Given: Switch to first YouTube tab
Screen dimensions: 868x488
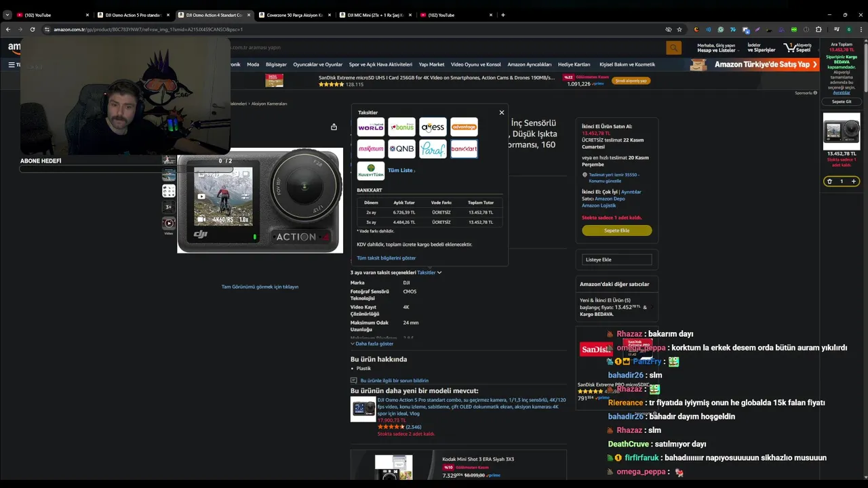Looking at the screenshot, I should click(52, 15).
